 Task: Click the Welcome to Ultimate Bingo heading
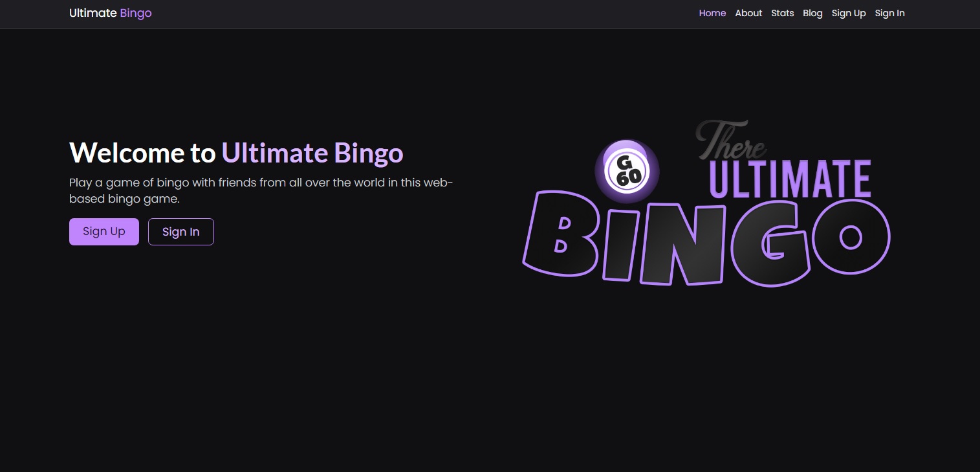click(236, 153)
